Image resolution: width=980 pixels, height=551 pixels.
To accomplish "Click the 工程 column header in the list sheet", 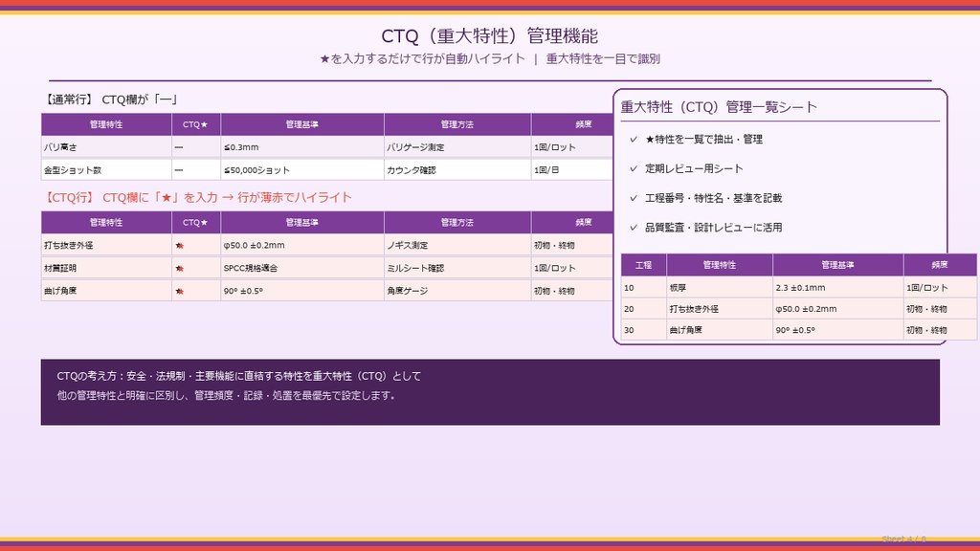I will 644,265.
